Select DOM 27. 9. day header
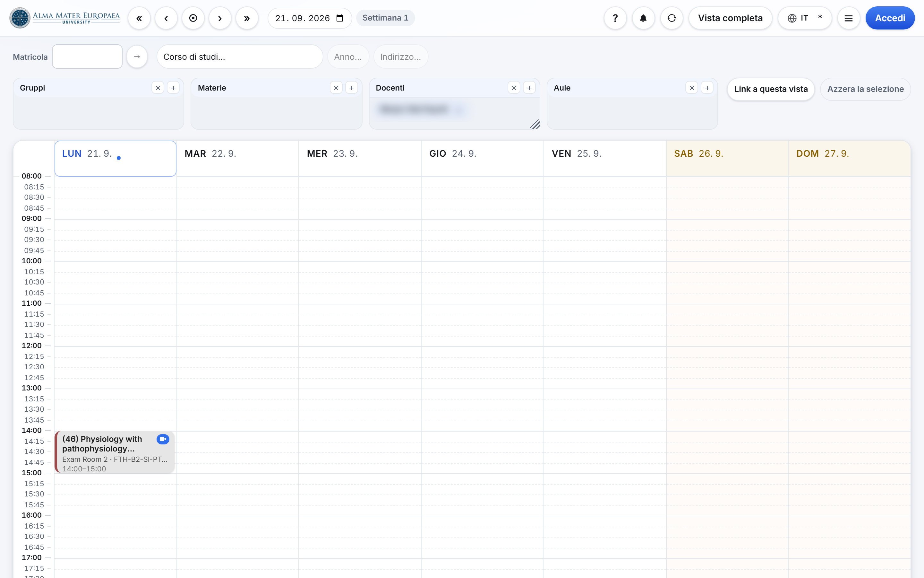The width and height of the screenshot is (924, 578). tap(849, 158)
